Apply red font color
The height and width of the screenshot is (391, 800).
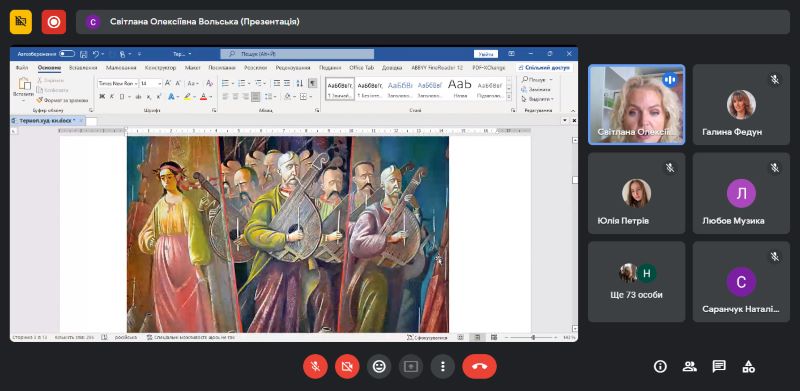tap(204, 96)
